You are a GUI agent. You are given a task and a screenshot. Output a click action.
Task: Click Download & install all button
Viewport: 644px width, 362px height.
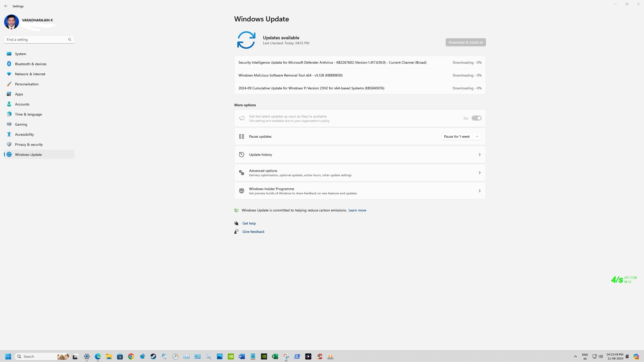(x=465, y=42)
